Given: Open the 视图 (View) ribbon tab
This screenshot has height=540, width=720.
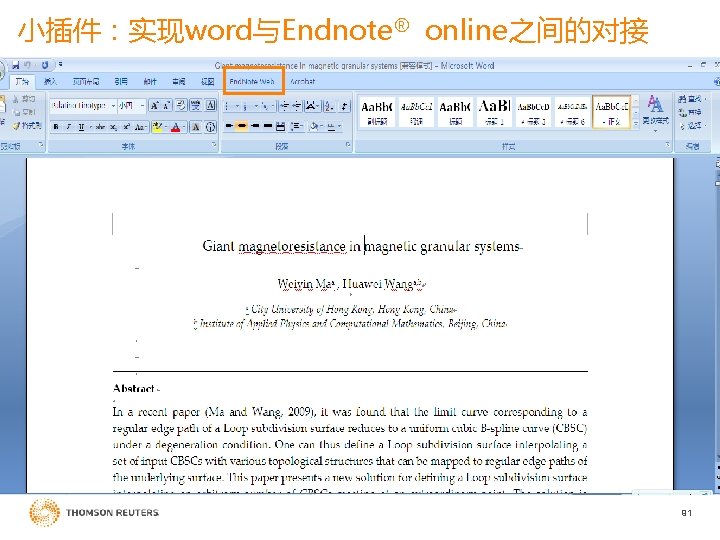Looking at the screenshot, I should (x=207, y=81).
